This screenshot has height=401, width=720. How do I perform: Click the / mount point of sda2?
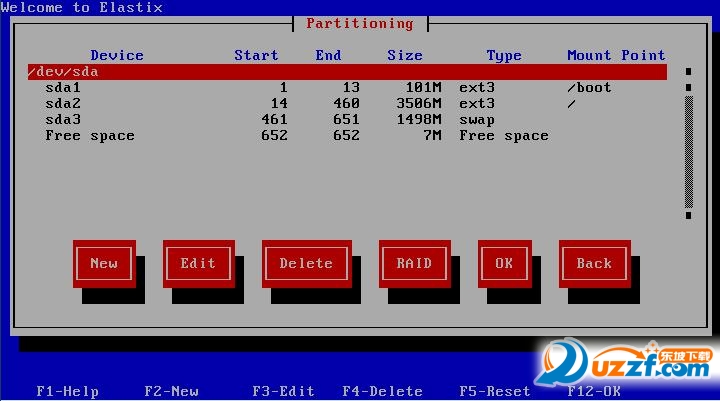[571, 104]
